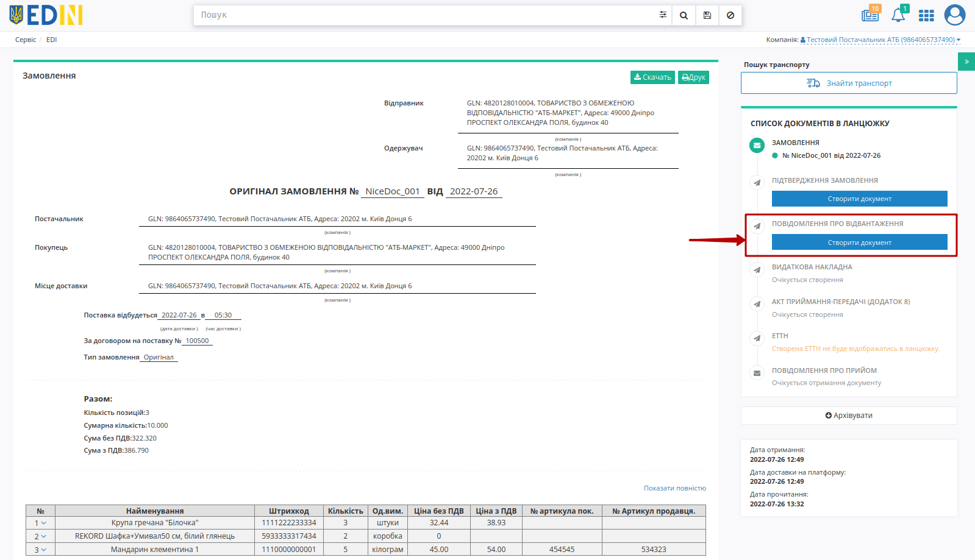
Task: Click Крупа гречана "Білочка" cell
Action: click(x=155, y=523)
